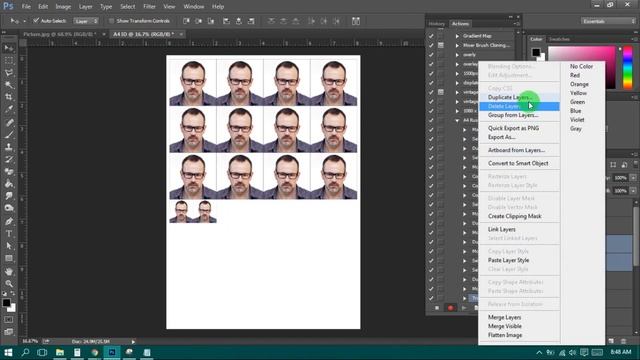The width and height of the screenshot is (640, 360).
Task: Select the Path Selection tool
Action: [9, 246]
